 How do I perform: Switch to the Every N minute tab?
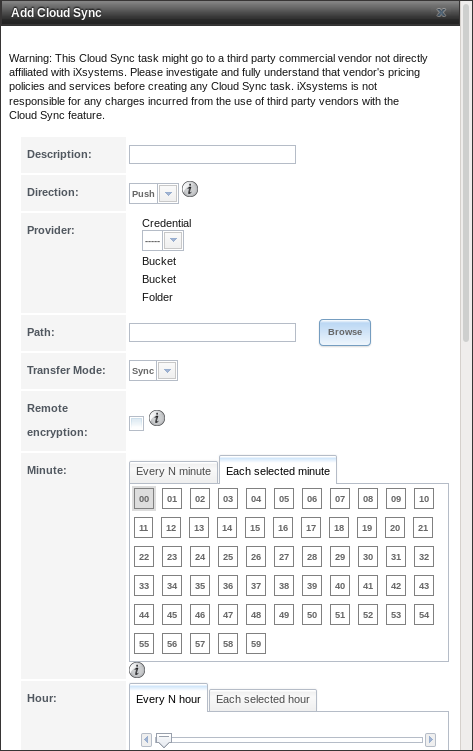tap(173, 471)
